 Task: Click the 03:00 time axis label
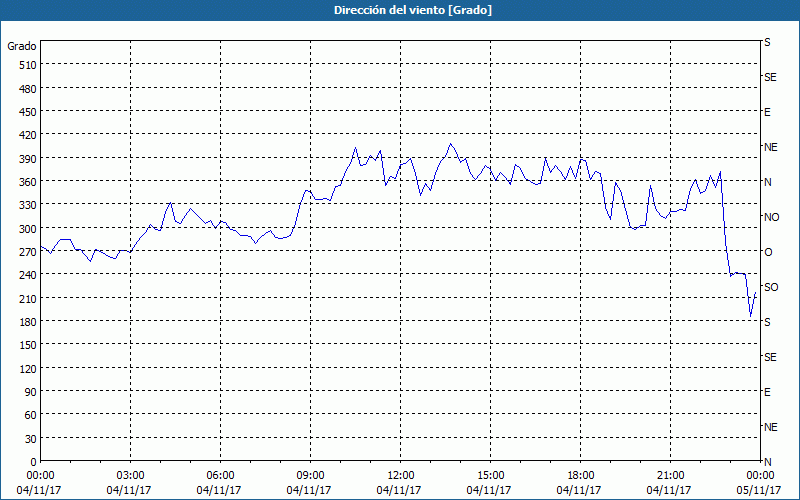click(x=131, y=476)
